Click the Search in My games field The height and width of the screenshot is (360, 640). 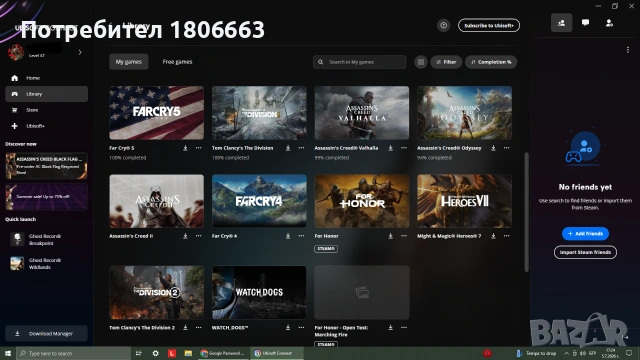(360, 62)
